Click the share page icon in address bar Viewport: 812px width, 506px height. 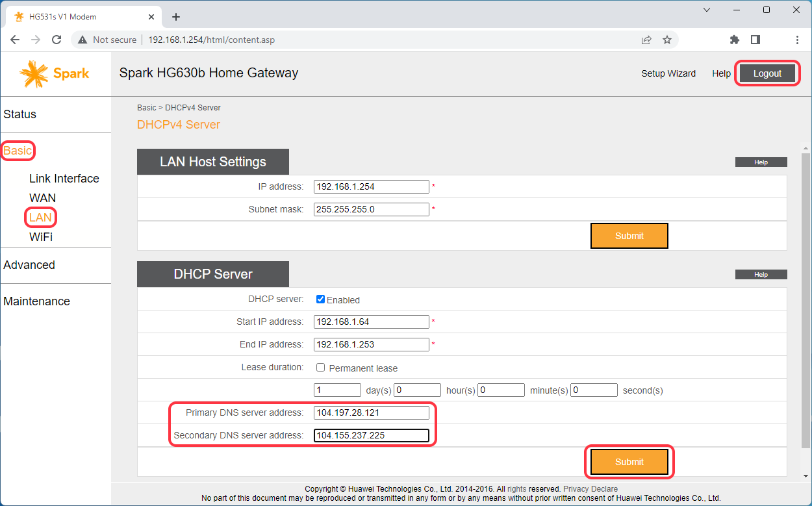coord(646,40)
